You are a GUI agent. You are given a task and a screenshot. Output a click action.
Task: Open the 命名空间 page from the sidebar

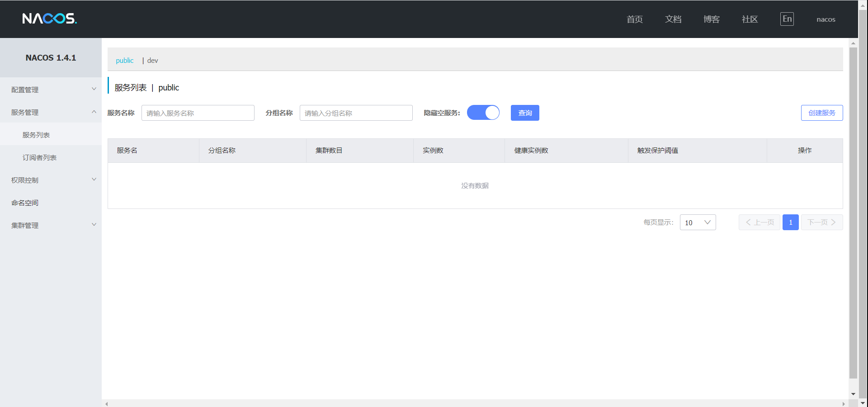point(25,202)
